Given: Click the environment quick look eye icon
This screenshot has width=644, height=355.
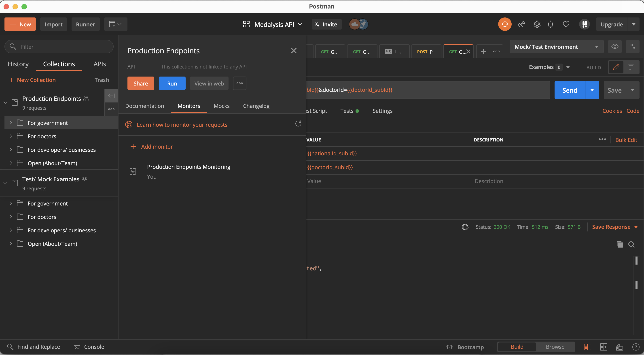Looking at the screenshot, I should (x=615, y=47).
